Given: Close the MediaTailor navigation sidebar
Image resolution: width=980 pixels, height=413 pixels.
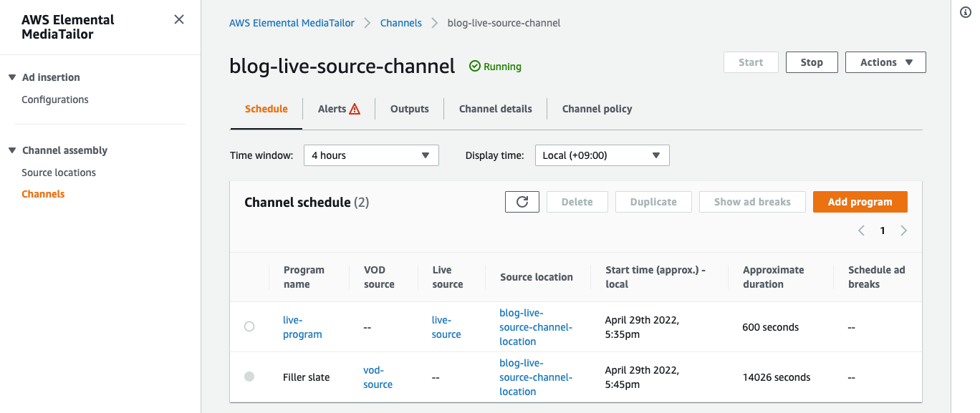Looking at the screenshot, I should [179, 20].
